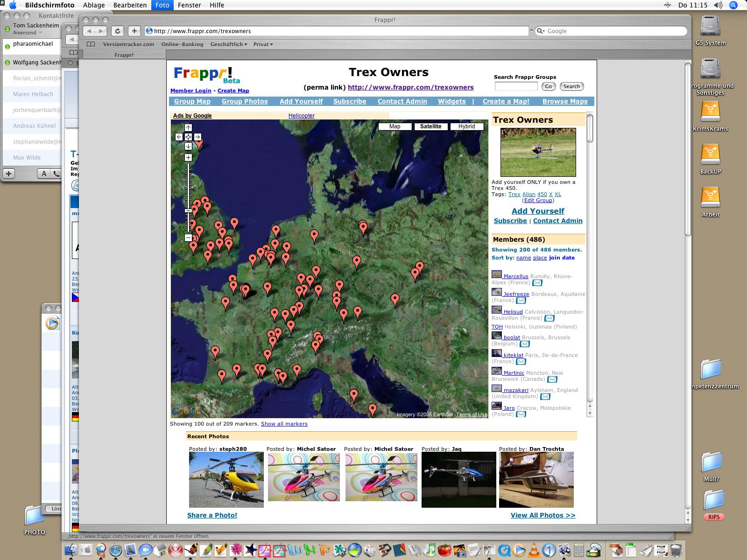Reload the page with the refresh button
Viewport: 747px width, 560px height.
point(118,31)
